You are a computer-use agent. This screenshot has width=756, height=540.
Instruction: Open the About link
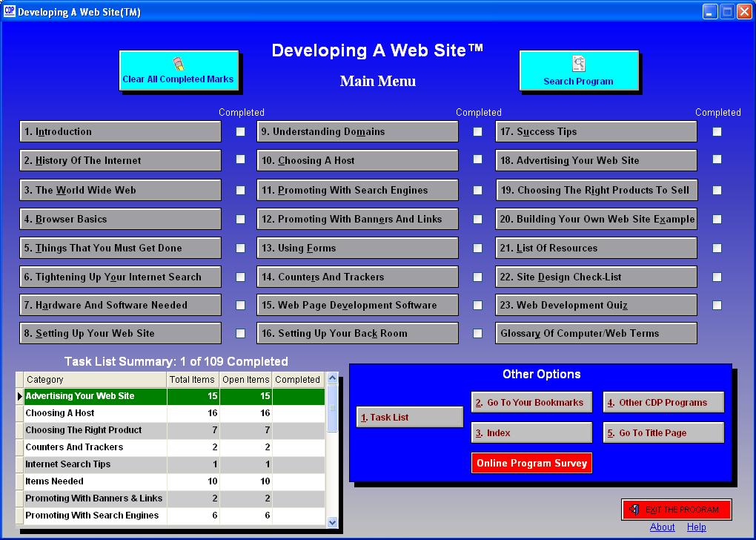(x=662, y=527)
